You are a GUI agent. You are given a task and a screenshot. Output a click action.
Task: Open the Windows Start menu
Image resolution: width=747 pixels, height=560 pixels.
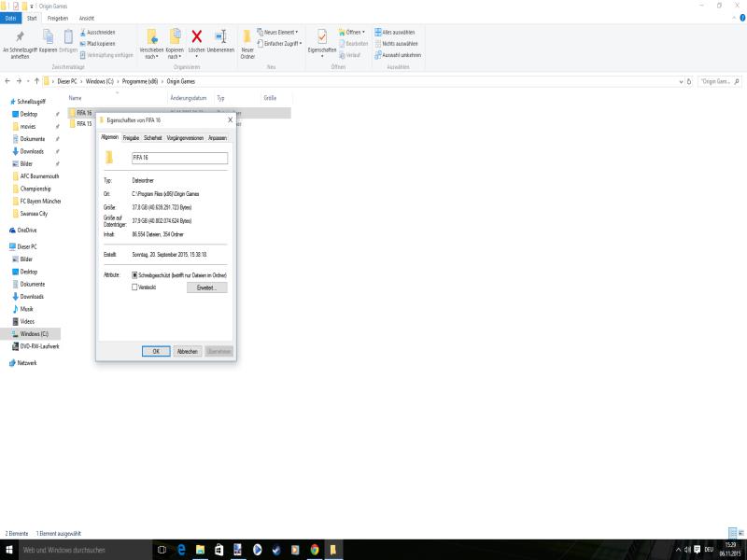pyautogui.click(x=9, y=550)
